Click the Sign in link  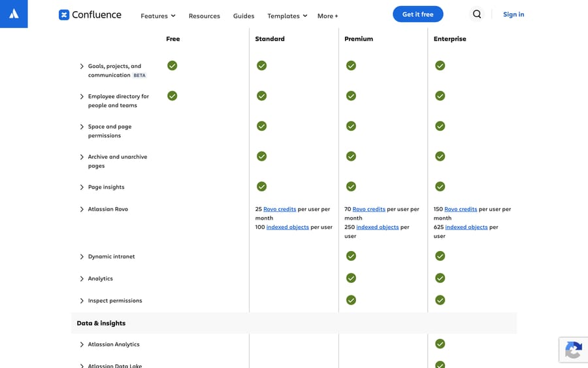pyautogui.click(x=514, y=14)
